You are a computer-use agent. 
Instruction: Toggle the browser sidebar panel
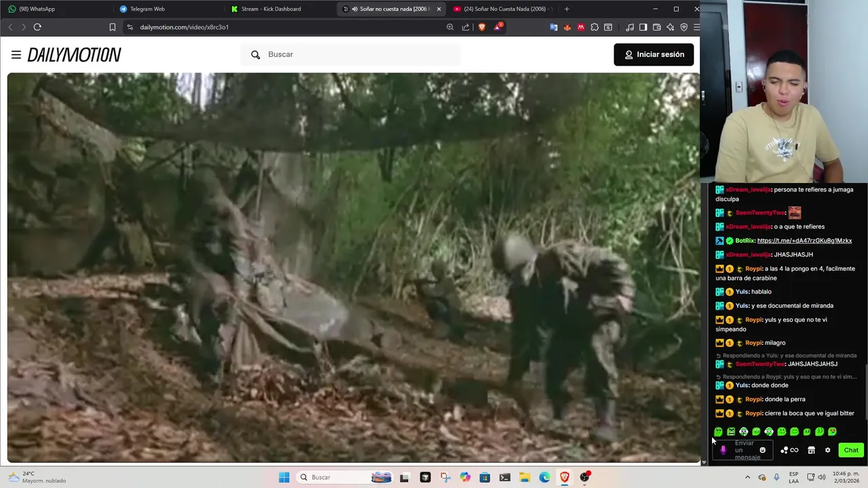pos(643,27)
